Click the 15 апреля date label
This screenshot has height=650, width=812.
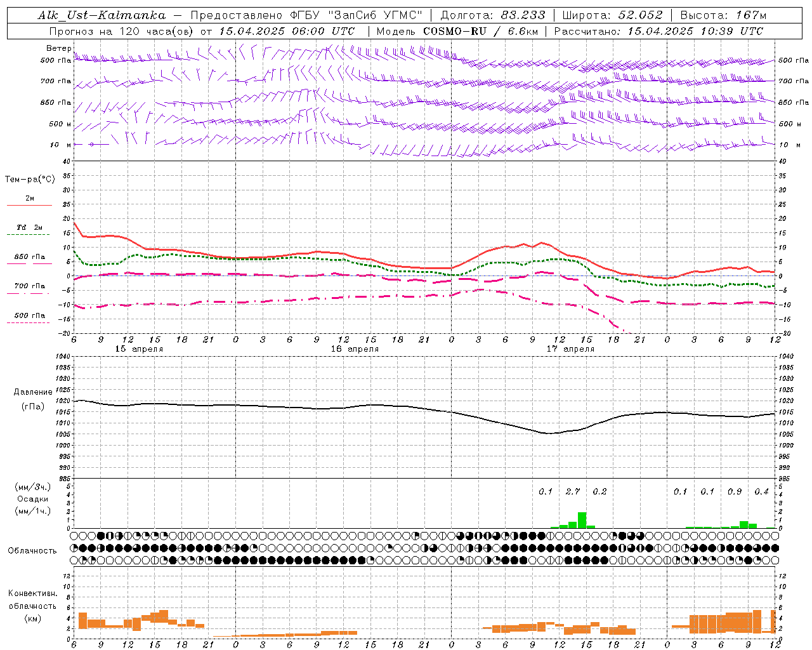[139, 349]
